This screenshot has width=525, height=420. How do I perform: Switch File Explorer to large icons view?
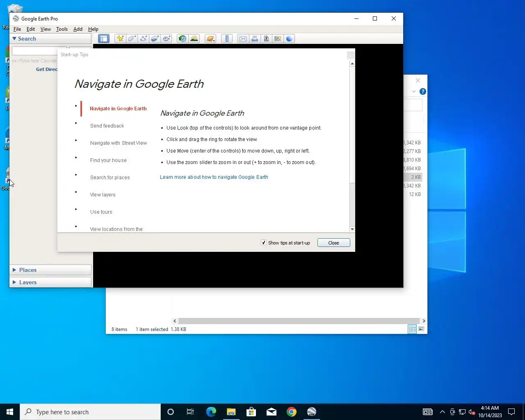[421, 329]
